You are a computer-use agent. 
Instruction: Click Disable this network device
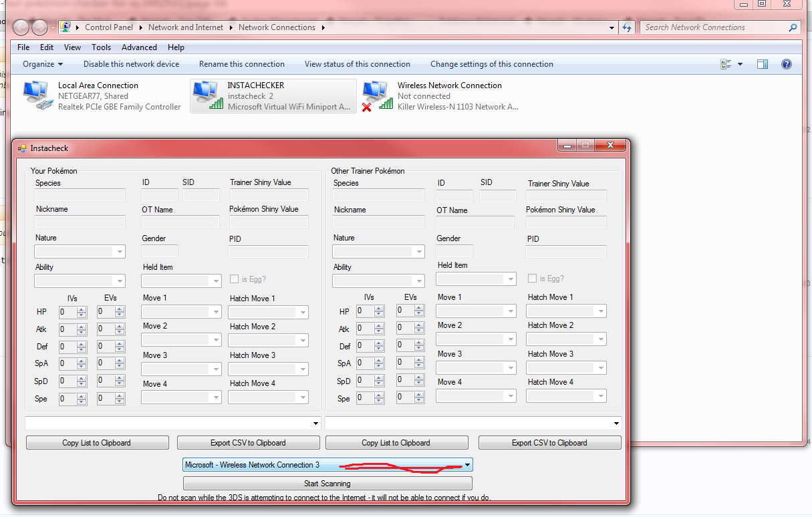coord(131,64)
